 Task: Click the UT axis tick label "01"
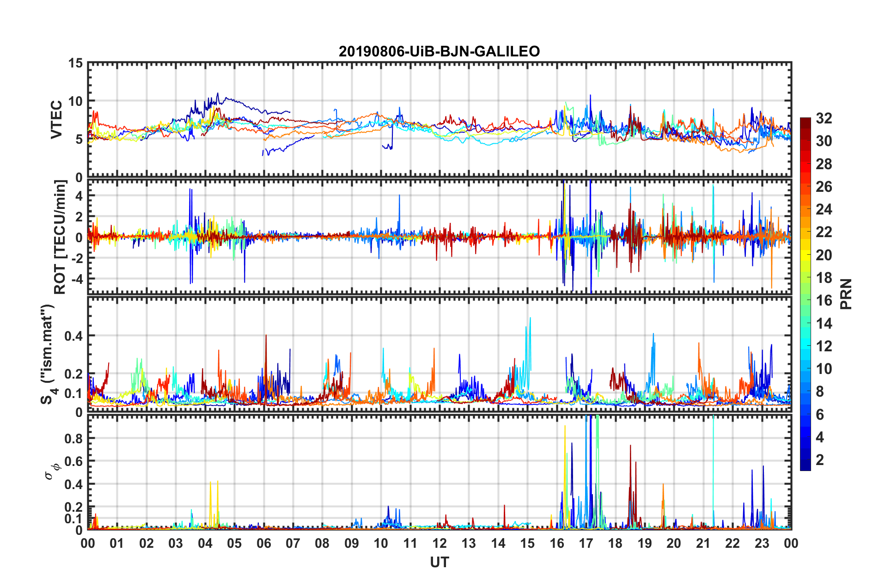click(x=117, y=543)
